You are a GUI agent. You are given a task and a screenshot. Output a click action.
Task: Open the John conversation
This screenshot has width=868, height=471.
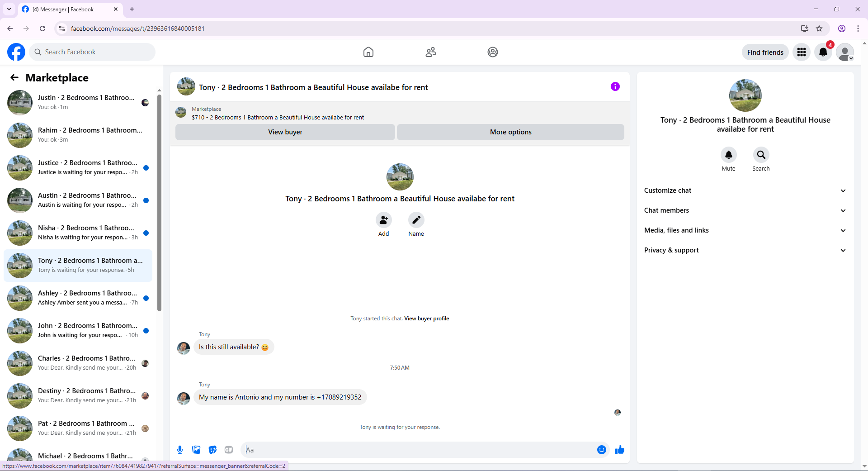[78, 331]
